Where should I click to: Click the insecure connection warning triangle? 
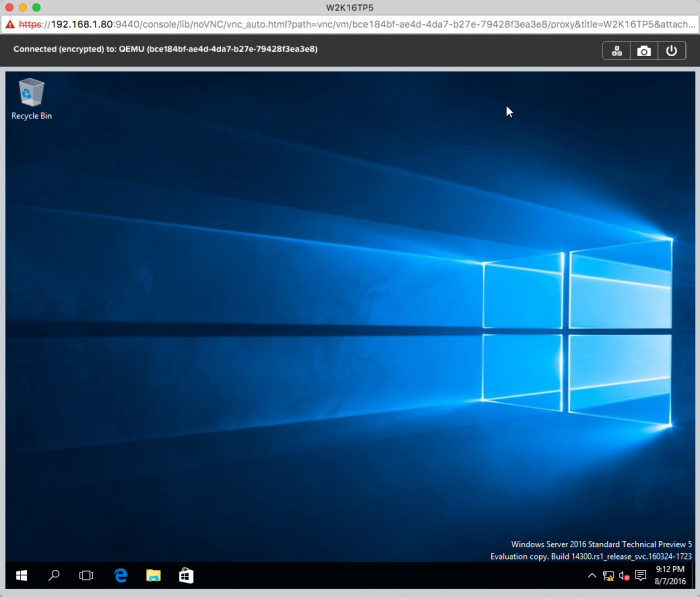pyautogui.click(x=10, y=25)
